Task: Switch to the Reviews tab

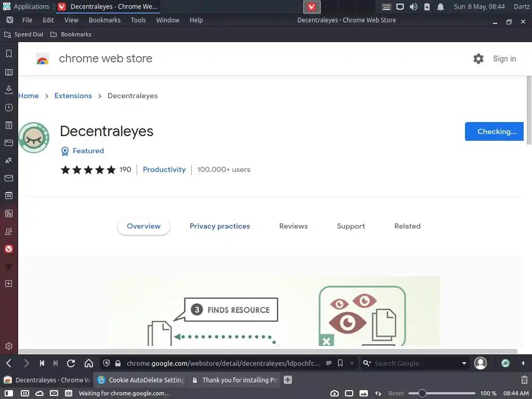Action: click(x=294, y=227)
